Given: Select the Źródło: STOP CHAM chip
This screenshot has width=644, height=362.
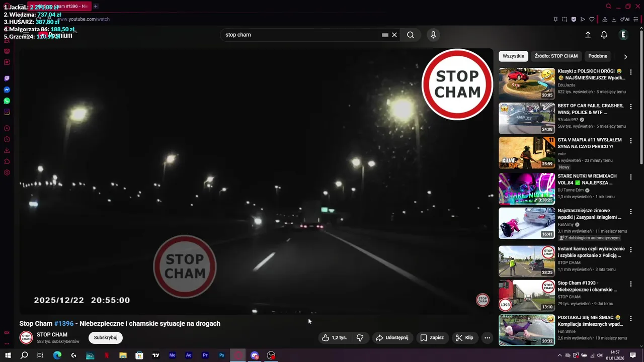Looking at the screenshot, I should tap(556, 56).
